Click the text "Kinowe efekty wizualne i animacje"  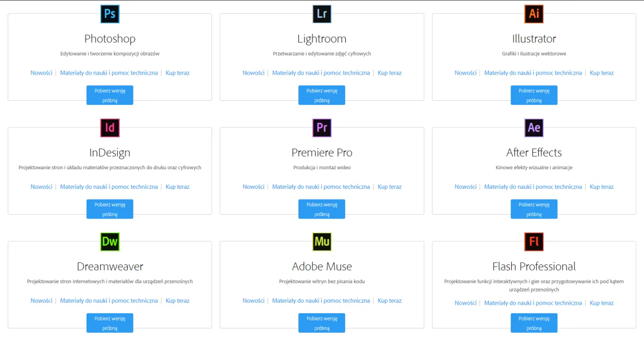[x=534, y=167]
